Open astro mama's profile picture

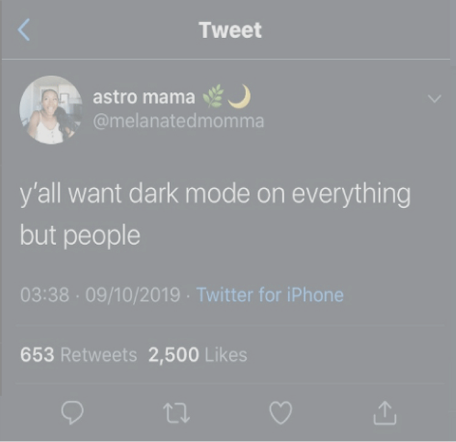point(51,110)
